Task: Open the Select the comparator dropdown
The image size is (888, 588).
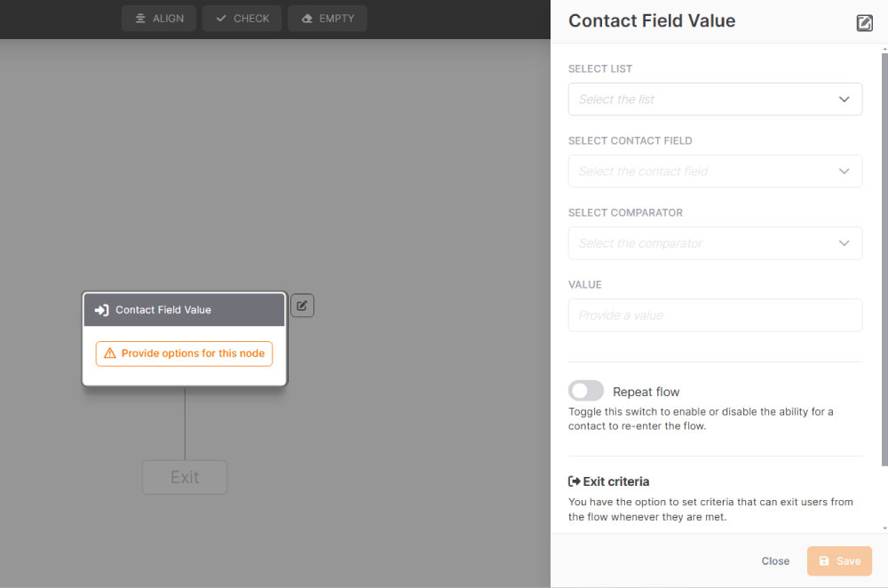Action: tap(715, 243)
